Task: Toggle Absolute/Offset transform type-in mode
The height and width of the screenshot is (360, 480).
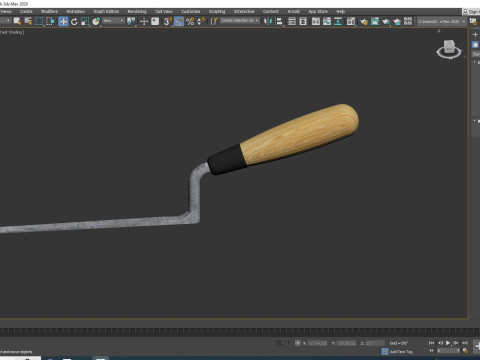Action: pos(298,343)
